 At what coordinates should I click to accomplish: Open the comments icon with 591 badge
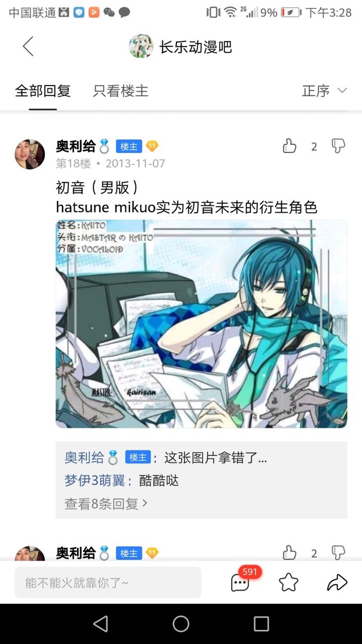pyautogui.click(x=240, y=582)
